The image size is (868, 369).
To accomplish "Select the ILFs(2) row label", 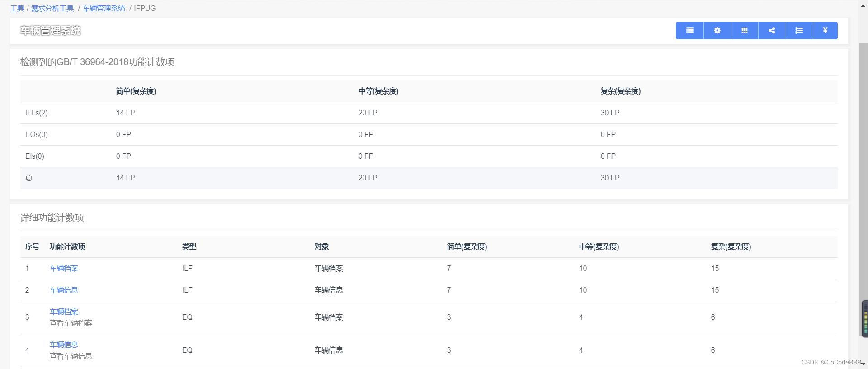I will (37, 113).
